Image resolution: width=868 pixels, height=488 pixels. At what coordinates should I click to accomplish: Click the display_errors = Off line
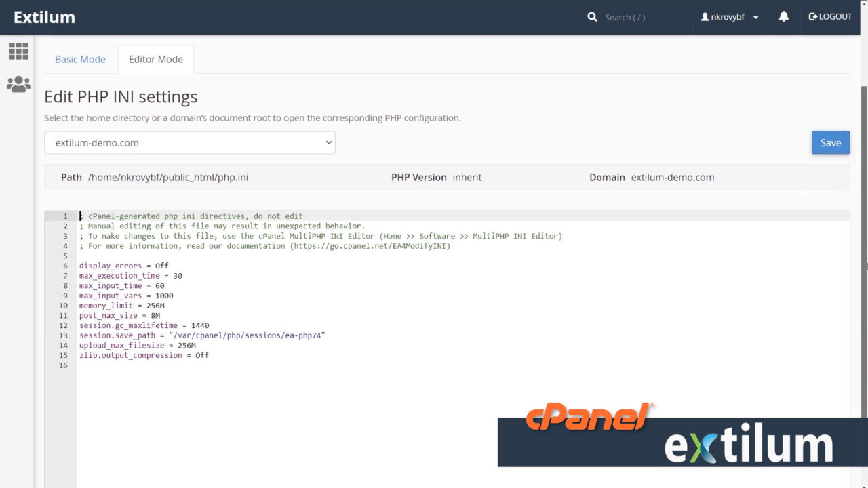click(x=123, y=266)
